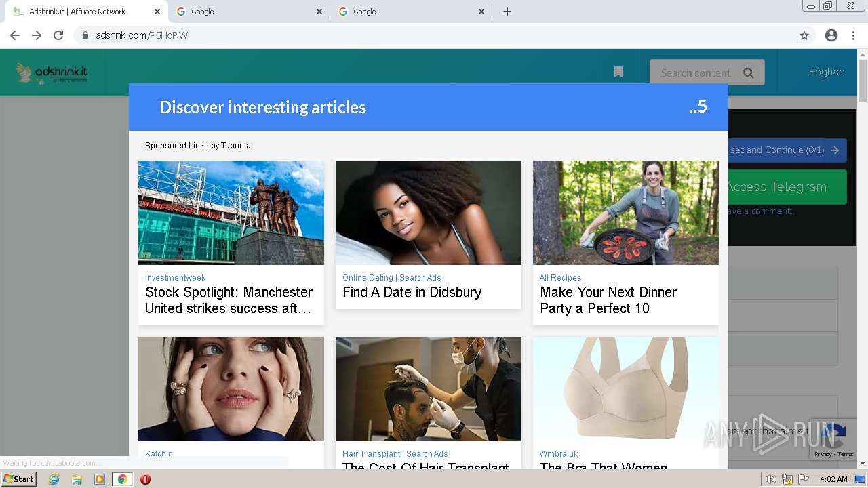Go back using the browser back arrow
This screenshot has height=488, width=868.
coord(15,35)
